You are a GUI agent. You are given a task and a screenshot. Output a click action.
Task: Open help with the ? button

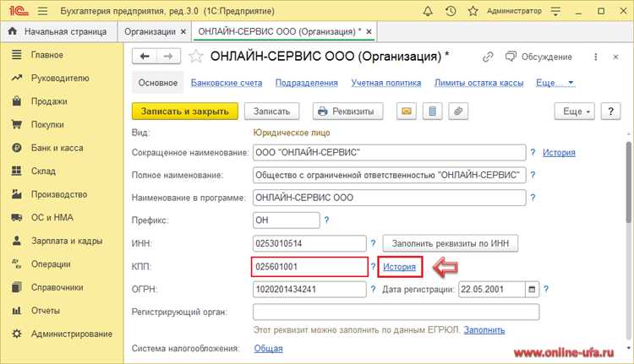coord(610,111)
